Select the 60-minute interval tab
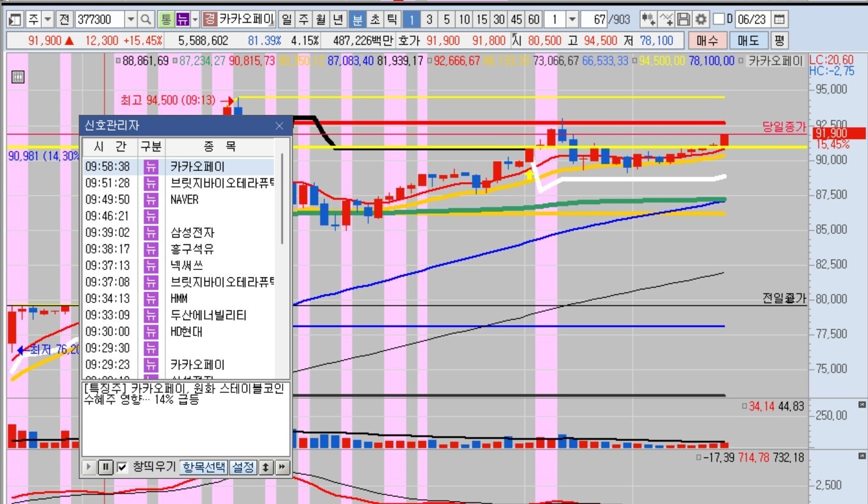This screenshot has width=868, height=504. (534, 20)
